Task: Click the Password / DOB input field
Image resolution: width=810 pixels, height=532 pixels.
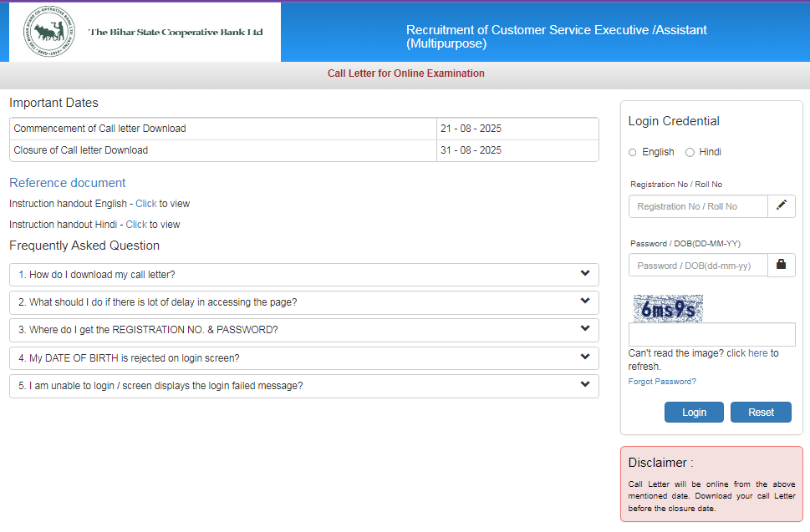Action: 698,264
